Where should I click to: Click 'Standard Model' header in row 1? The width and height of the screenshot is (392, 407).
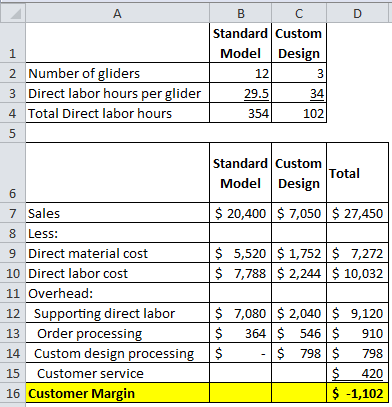pos(240,43)
